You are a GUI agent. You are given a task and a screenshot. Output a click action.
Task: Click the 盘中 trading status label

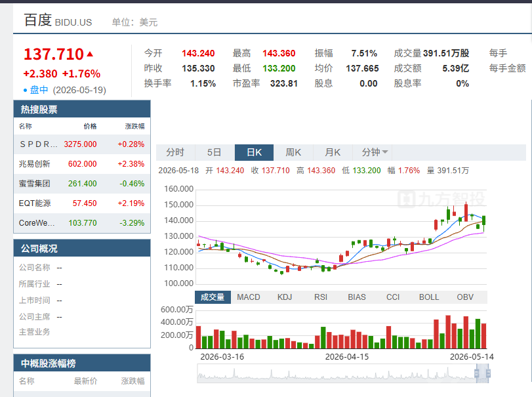click(x=39, y=90)
